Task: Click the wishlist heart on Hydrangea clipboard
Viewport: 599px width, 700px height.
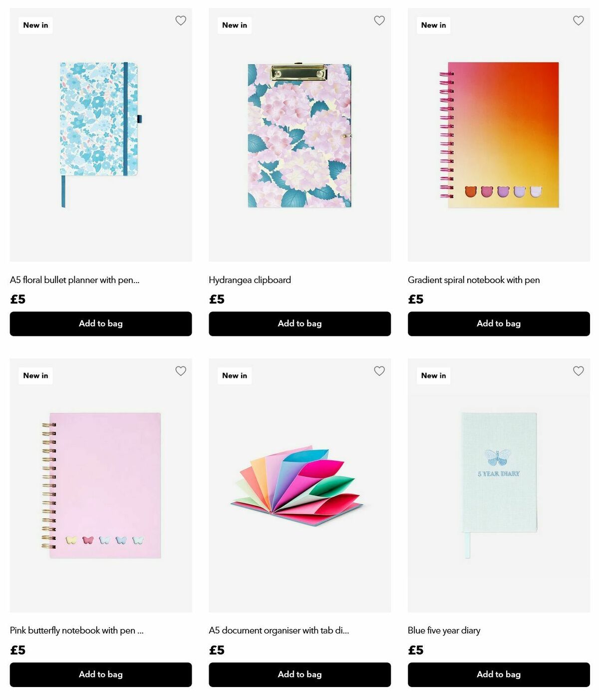Action: pyautogui.click(x=379, y=20)
